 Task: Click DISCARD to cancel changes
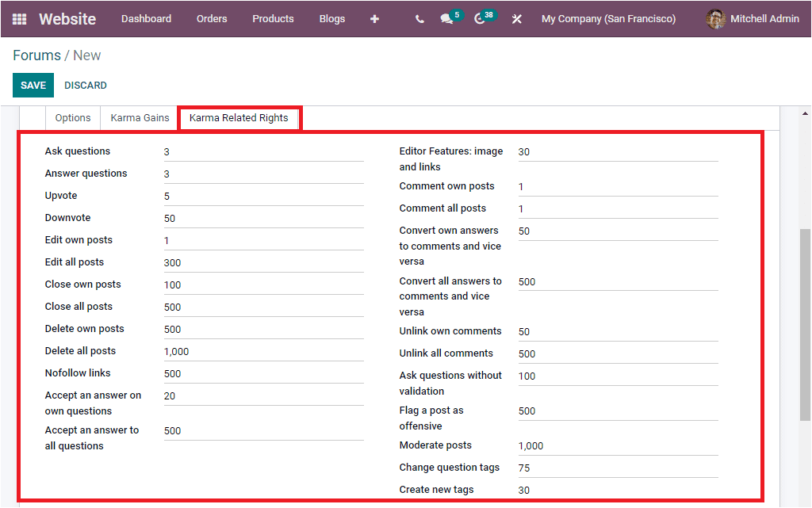pos(85,85)
